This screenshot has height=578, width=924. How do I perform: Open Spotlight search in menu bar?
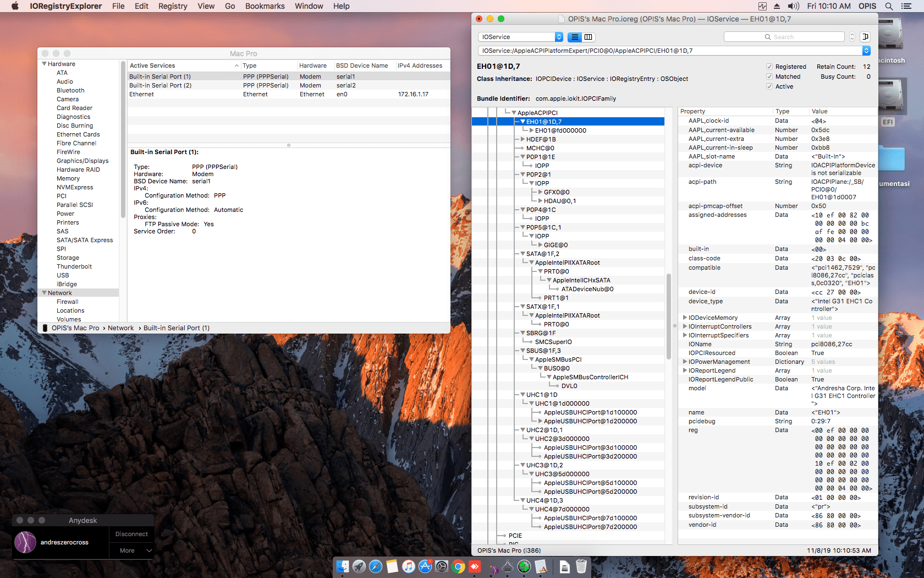(x=889, y=6)
